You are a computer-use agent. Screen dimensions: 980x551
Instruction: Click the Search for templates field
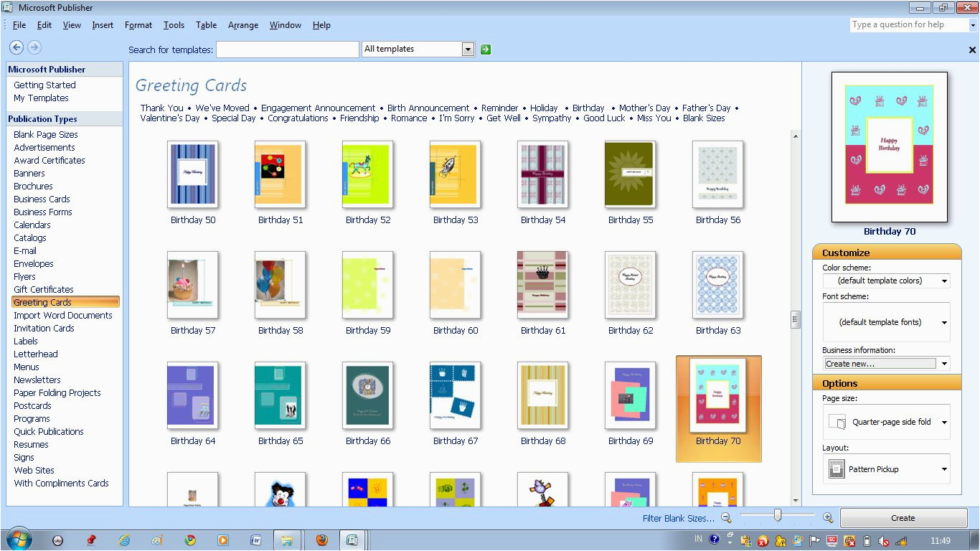click(x=288, y=50)
